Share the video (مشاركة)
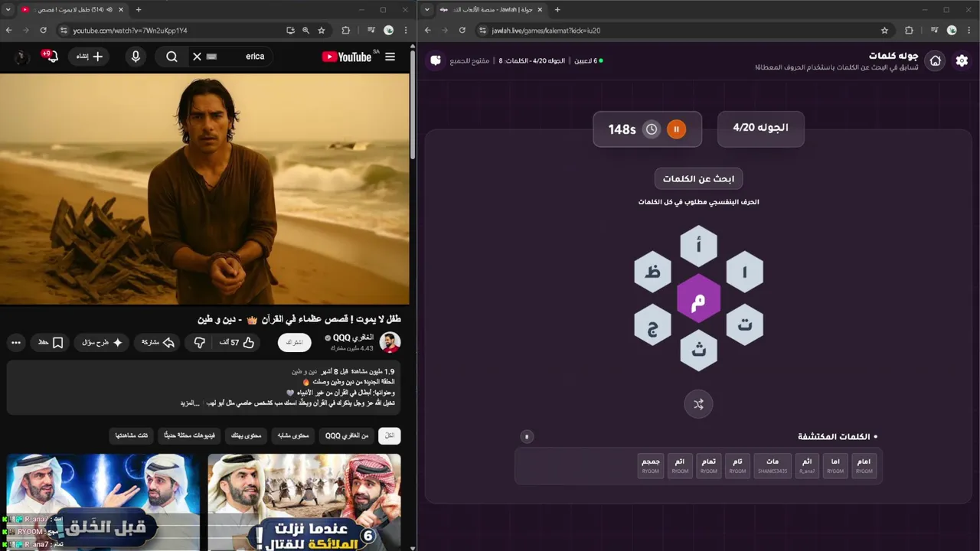 [158, 343]
